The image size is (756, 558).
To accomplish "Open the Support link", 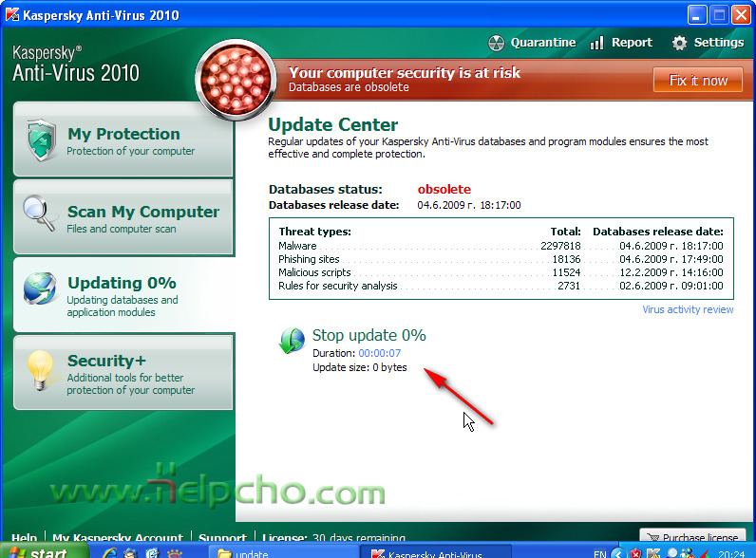I will (x=222, y=536).
